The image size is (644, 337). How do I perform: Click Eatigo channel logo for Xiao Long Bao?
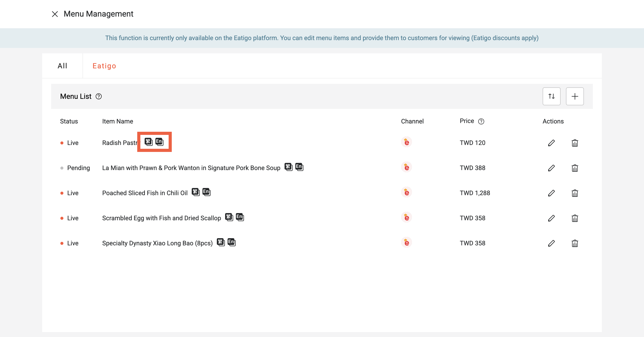pyautogui.click(x=407, y=243)
